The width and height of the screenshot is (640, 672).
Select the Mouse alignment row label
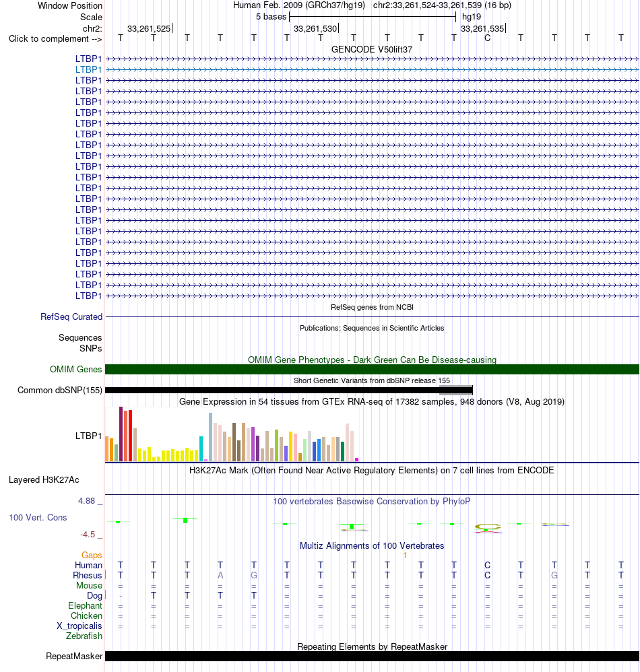pos(89,585)
